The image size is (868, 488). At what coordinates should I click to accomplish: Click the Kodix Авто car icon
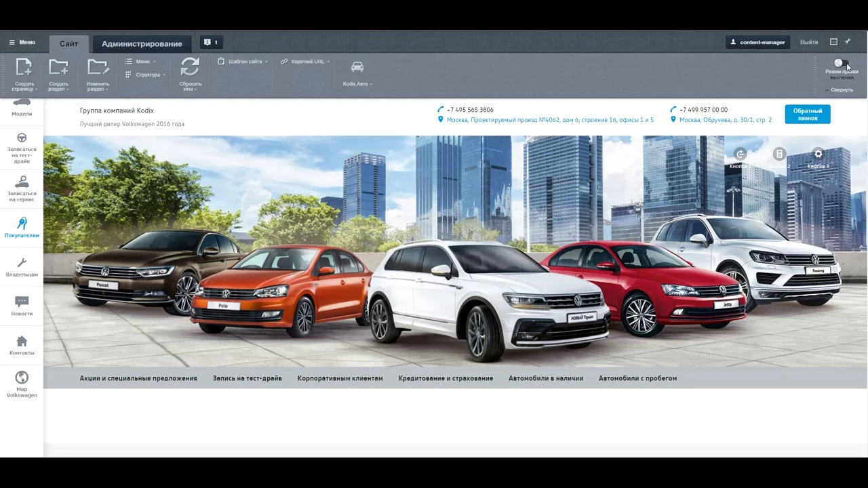357,67
